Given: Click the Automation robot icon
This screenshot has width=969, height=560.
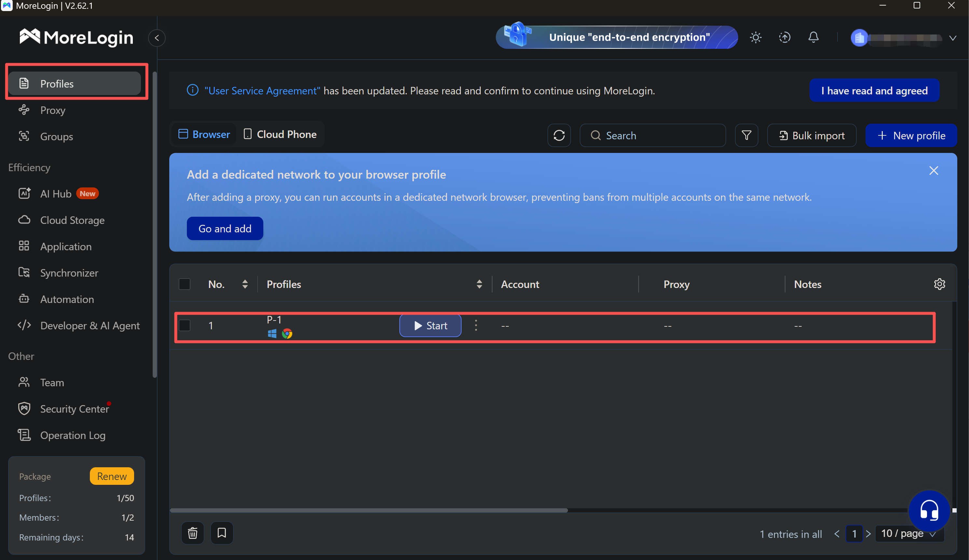Looking at the screenshot, I should [24, 299].
